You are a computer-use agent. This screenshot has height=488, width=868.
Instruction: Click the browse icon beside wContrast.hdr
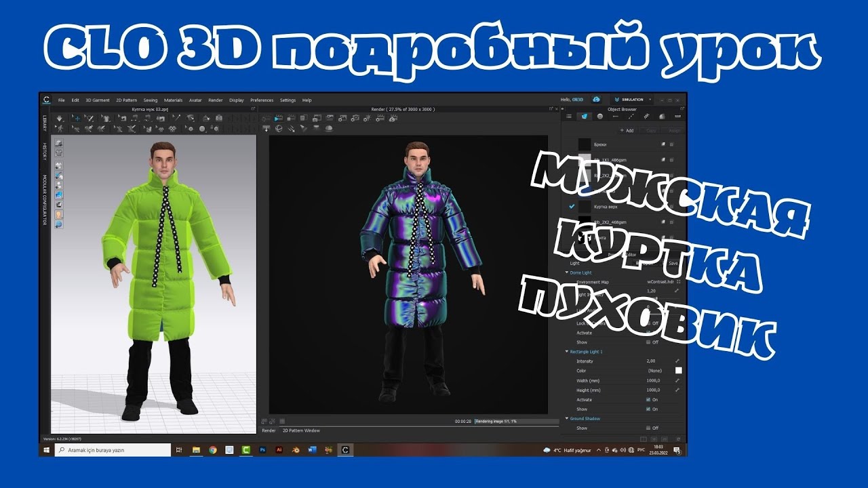(677, 281)
